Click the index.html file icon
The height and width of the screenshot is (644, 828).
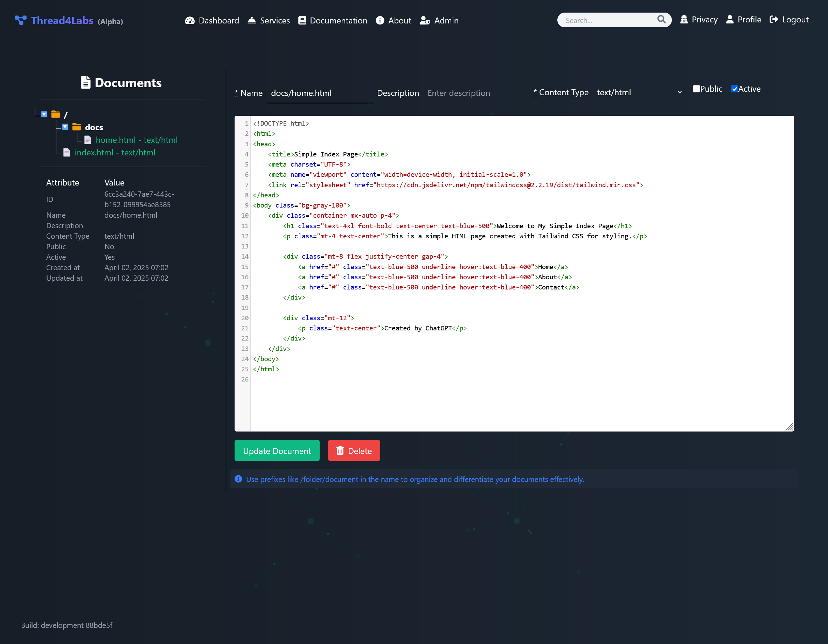pos(67,152)
